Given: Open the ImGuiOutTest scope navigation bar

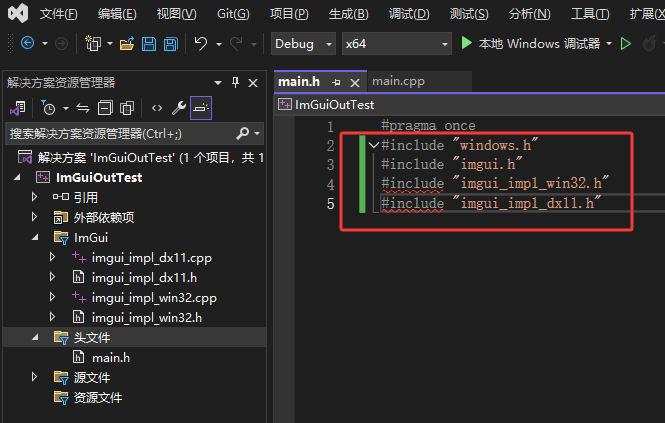Looking at the screenshot, I should coord(471,104).
